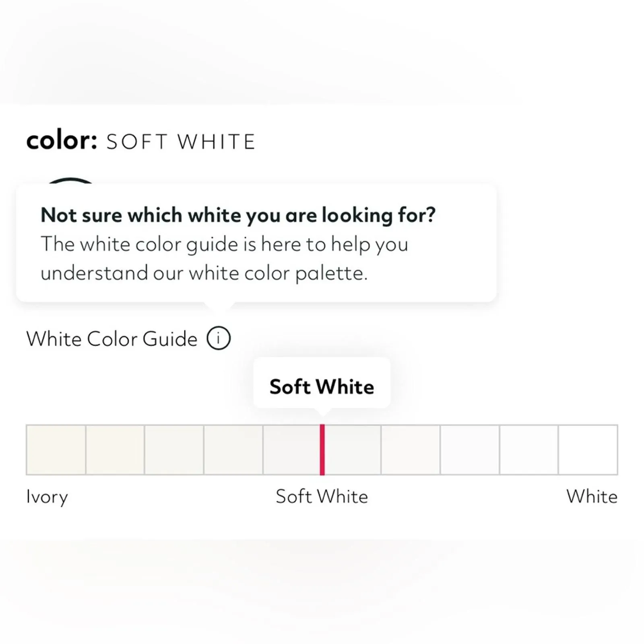Click the SOFT WHITE color heading text
The image size is (644, 644).
tap(181, 142)
